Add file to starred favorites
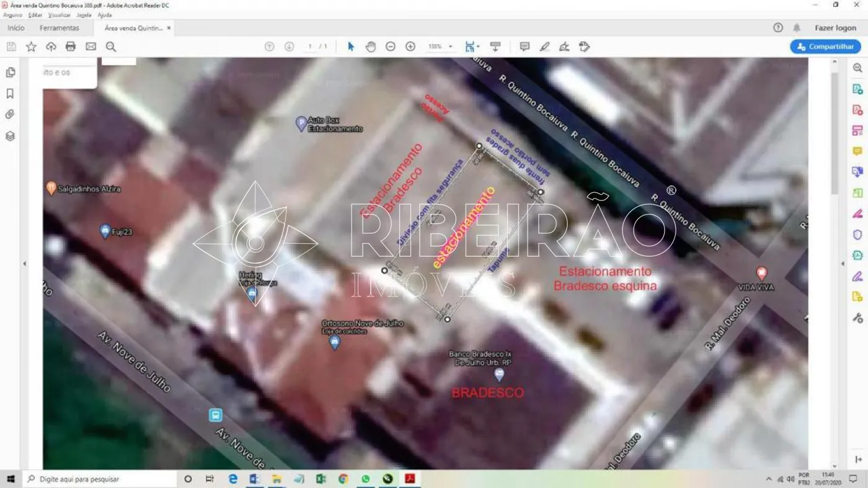This screenshot has height=488, width=868. (x=31, y=47)
